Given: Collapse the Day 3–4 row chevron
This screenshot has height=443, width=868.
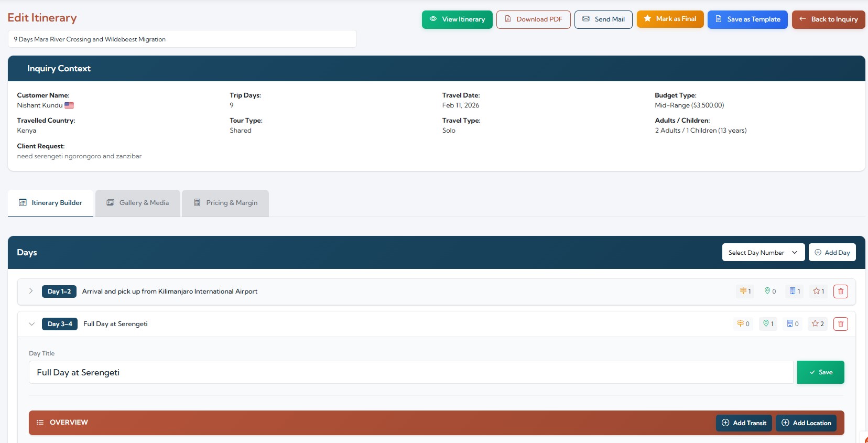Looking at the screenshot, I should point(31,324).
